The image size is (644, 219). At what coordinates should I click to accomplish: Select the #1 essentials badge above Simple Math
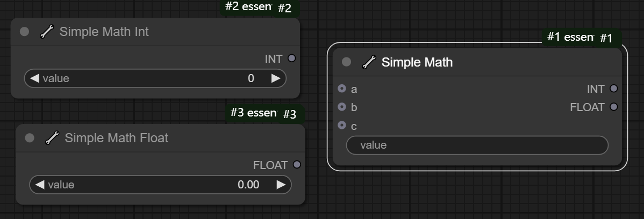tap(570, 37)
